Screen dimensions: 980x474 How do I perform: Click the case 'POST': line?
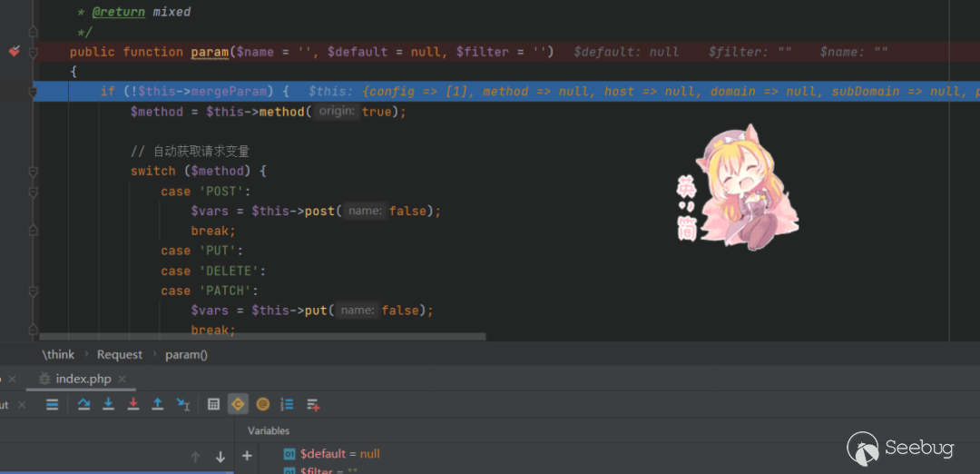click(x=206, y=192)
